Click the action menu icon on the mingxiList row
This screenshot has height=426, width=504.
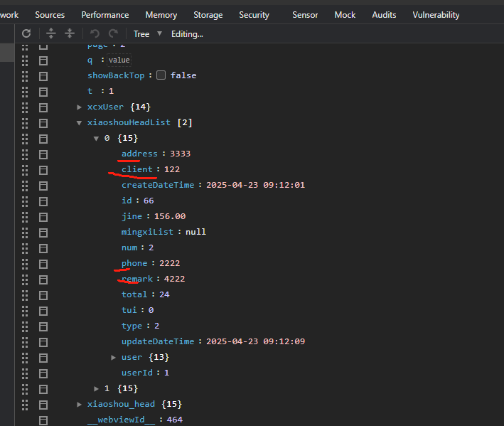tap(43, 233)
